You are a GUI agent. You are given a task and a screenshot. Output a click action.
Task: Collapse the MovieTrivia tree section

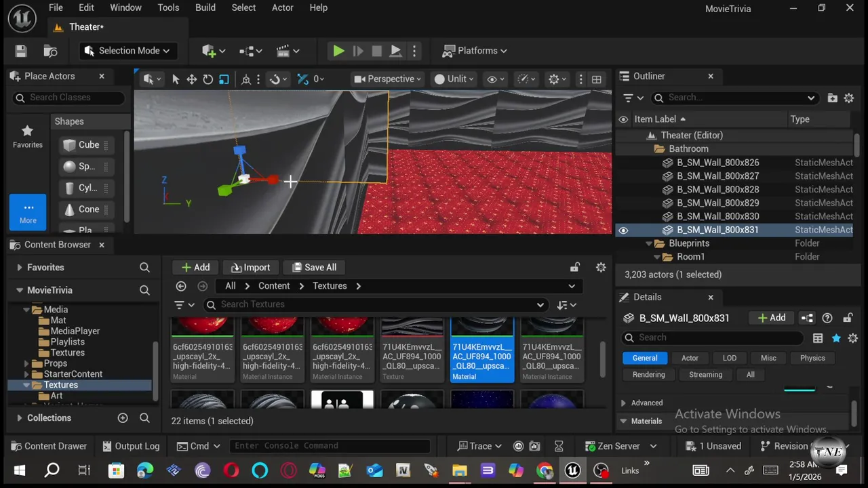(20, 290)
